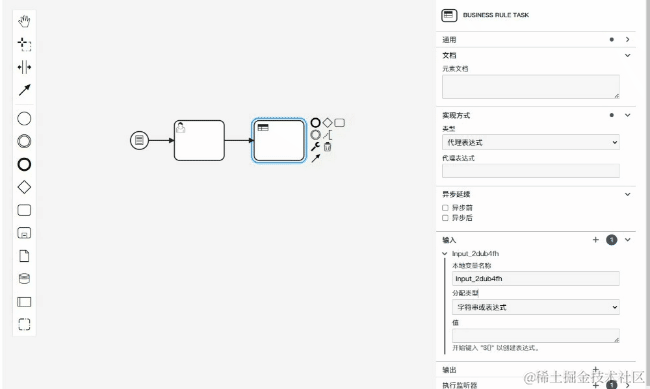Pick data object from the palette
Viewport: 650px width, 389px height.
click(x=24, y=256)
